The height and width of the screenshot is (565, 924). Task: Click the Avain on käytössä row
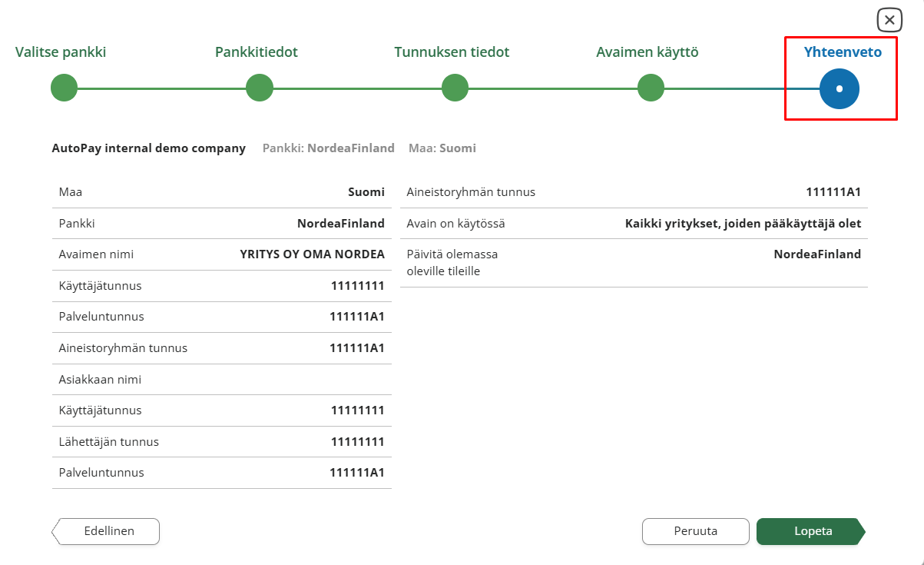[x=634, y=224]
